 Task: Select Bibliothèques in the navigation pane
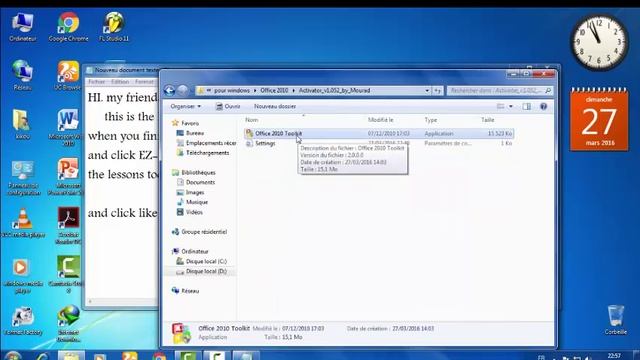[x=193, y=173]
